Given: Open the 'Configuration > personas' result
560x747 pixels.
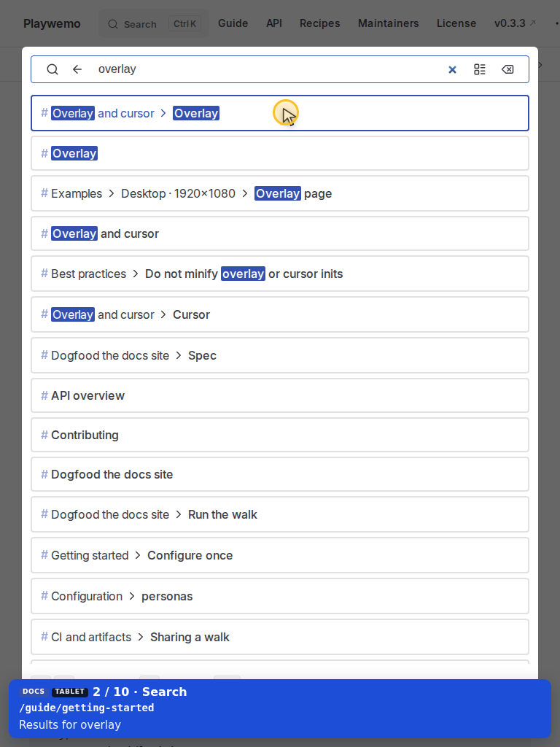Looking at the screenshot, I should pos(280,596).
